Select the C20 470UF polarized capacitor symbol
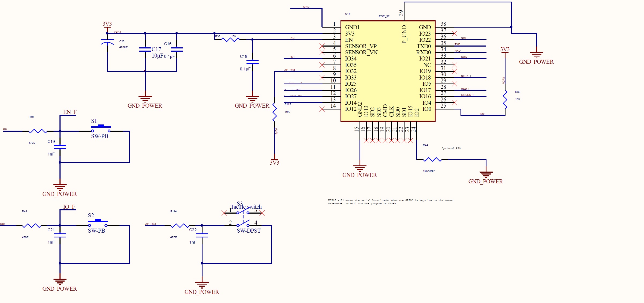The height and width of the screenshot is (303, 644). tap(107, 42)
